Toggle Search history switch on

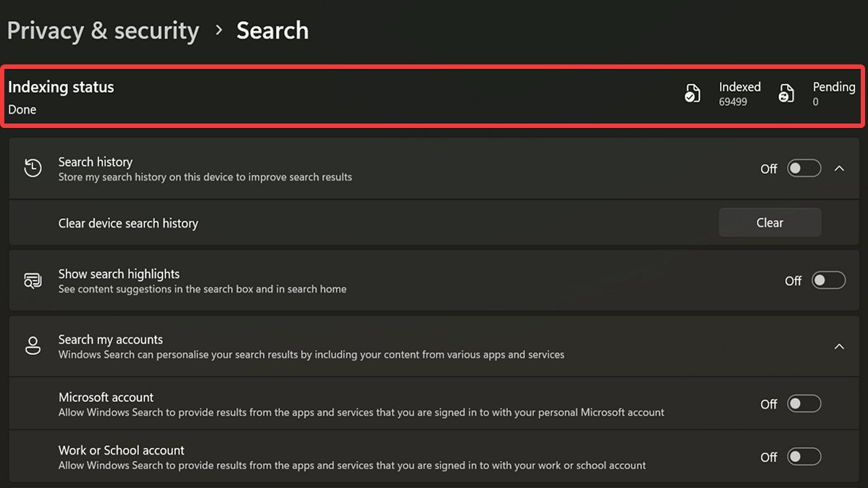[804, 169]
